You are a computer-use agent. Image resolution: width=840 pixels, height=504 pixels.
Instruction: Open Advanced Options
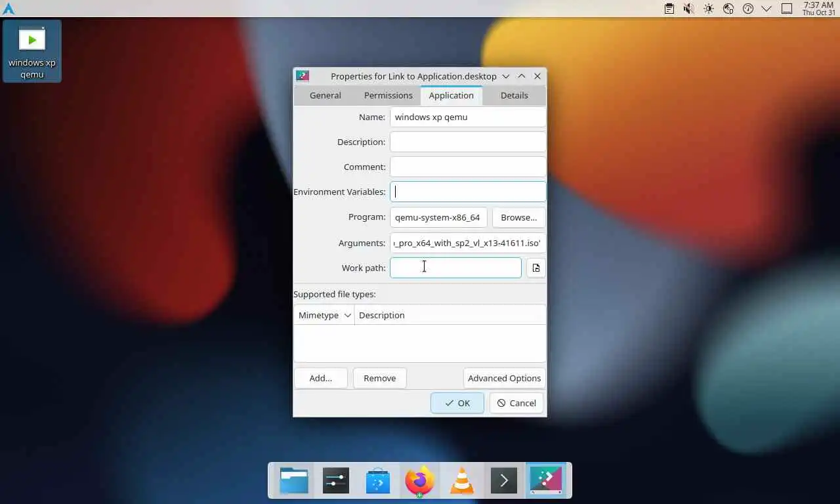pos(504,378)
